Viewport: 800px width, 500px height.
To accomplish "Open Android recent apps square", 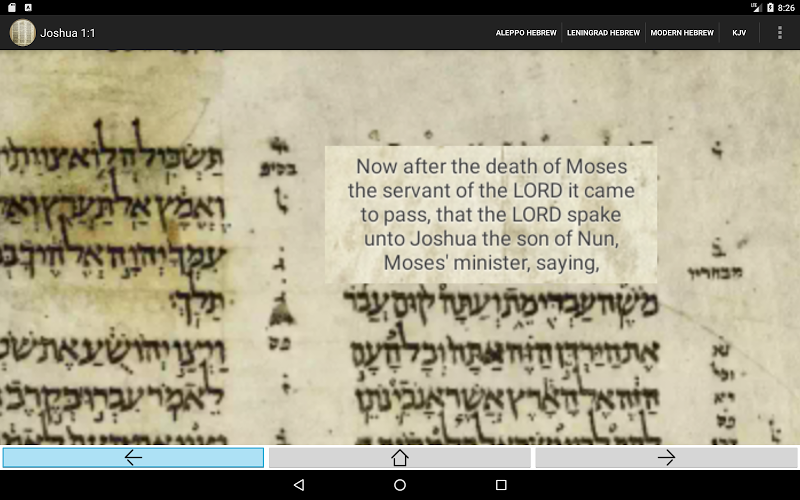I will pyautogui.click(x=501, y=485).
